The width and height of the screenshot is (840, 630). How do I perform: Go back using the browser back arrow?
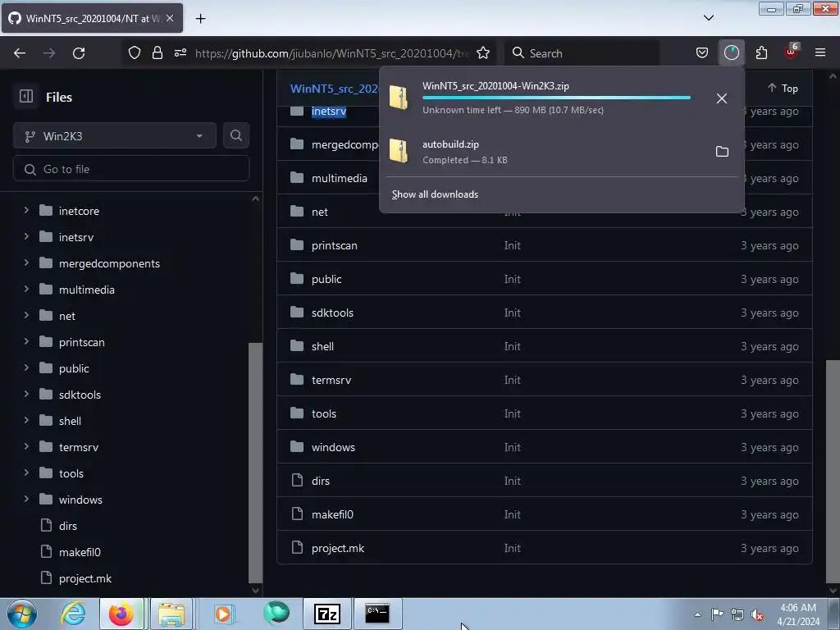click(20, 53)
